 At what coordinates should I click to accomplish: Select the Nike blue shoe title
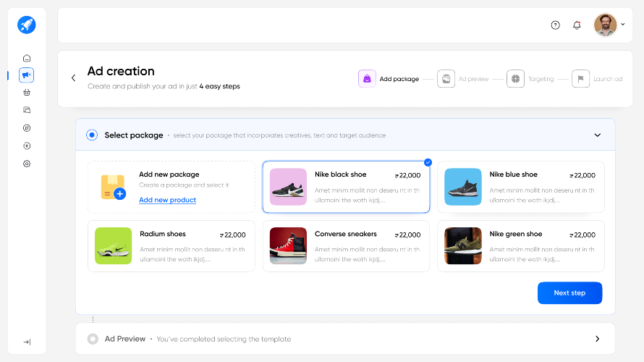[514, 174]
